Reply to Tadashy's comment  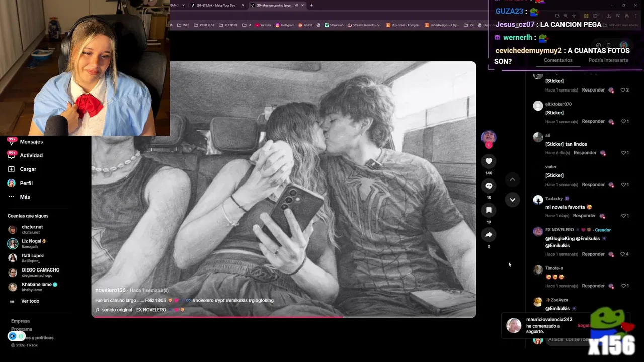pos(584,216)
